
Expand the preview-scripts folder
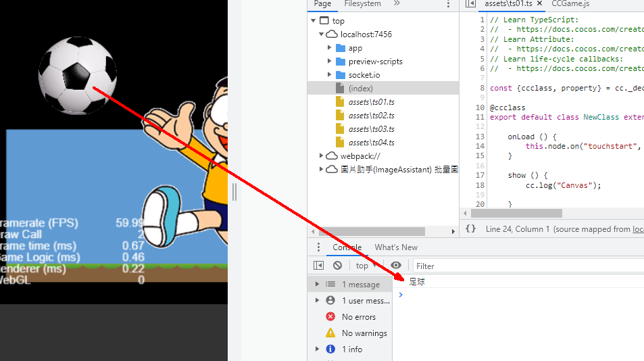[x=329, y=62]
